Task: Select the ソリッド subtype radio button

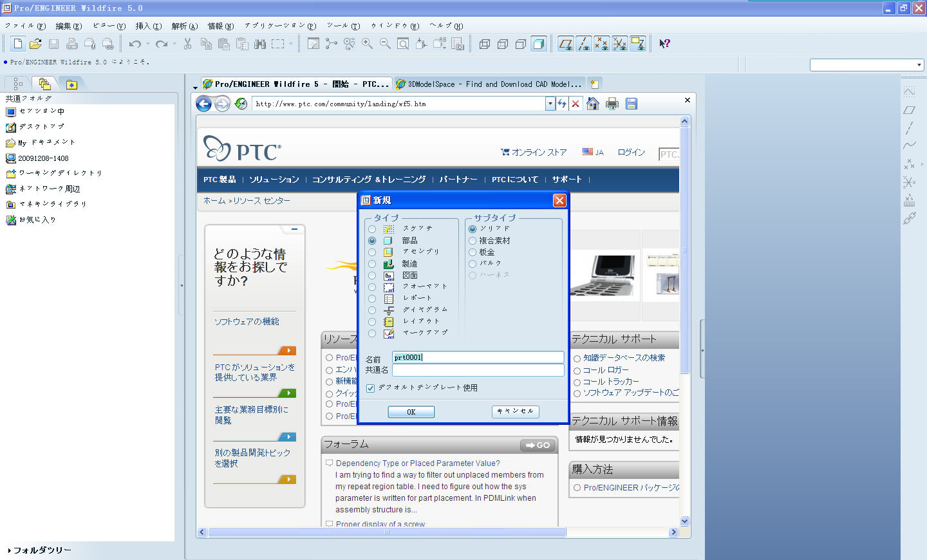Action: point(473,229)
